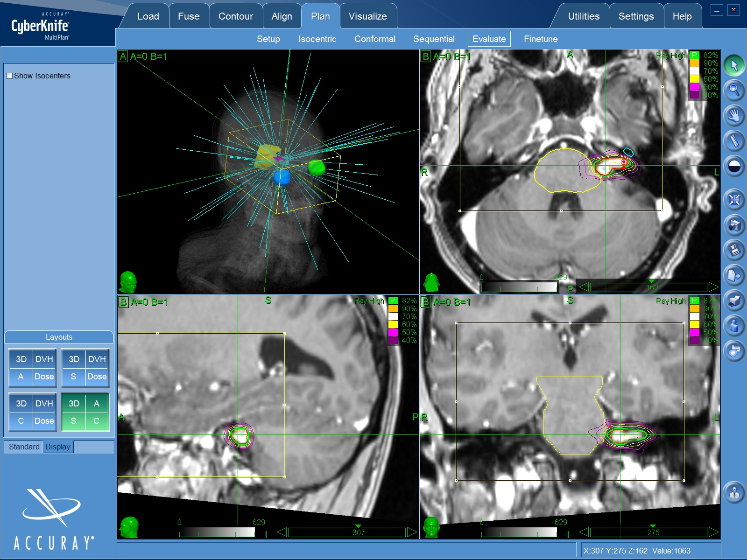This screenshot has width=747, height=560.
Task: Open the window/level contrast tool
Action: (x=734, y=166)
